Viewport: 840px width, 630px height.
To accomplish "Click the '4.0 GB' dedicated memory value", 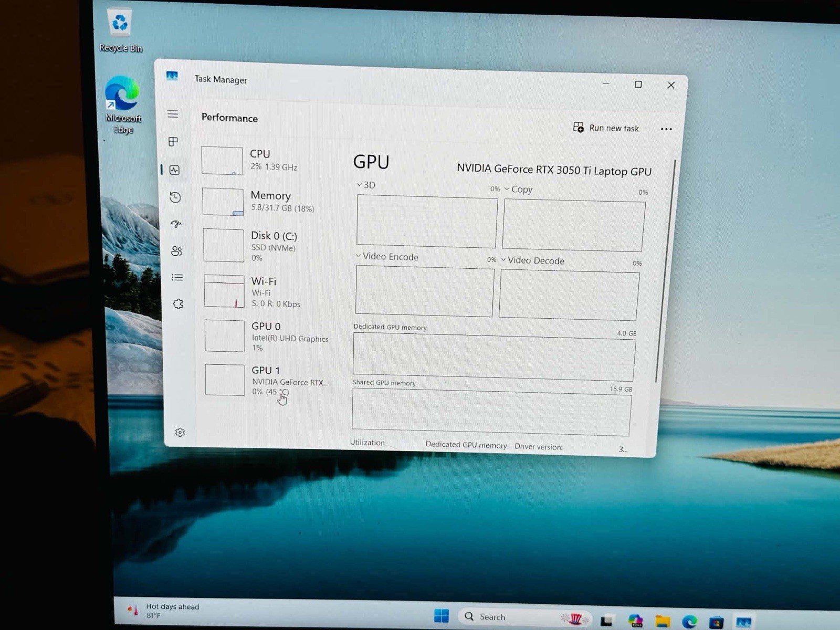I will click(x=626, y=333).
